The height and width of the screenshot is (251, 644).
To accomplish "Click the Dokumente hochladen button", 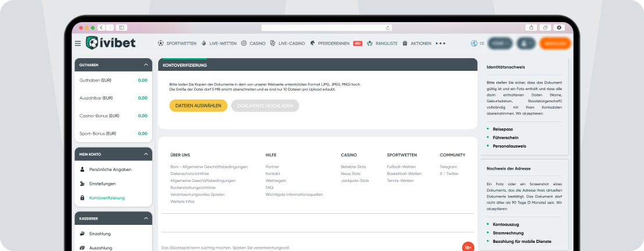I will 265,106.
